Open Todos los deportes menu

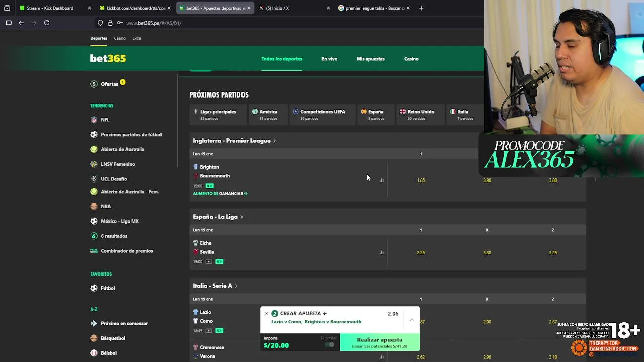[282, 59]
